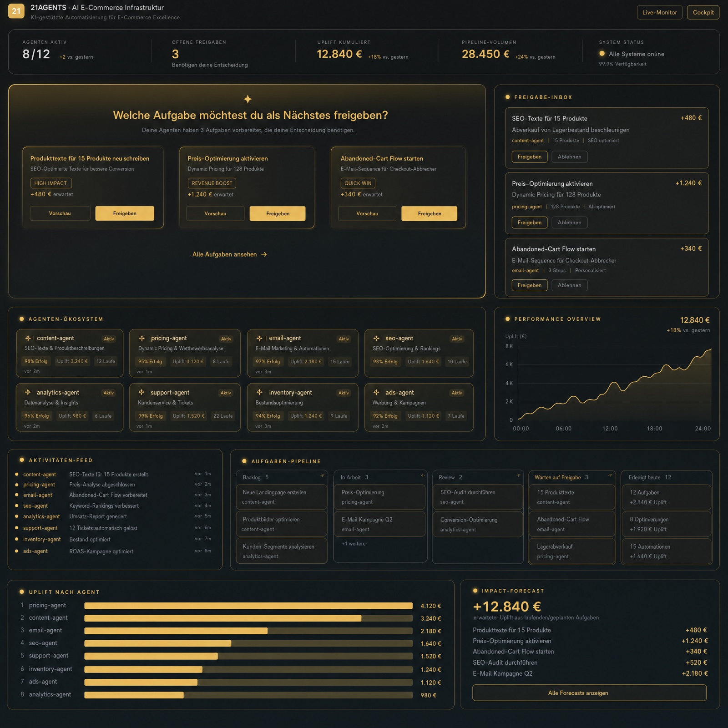Open the Neue Landingpage erstellen pipeline card
The width and height of the screenshot is (728, 728).
pyautogui.click(x=282, y=497)
